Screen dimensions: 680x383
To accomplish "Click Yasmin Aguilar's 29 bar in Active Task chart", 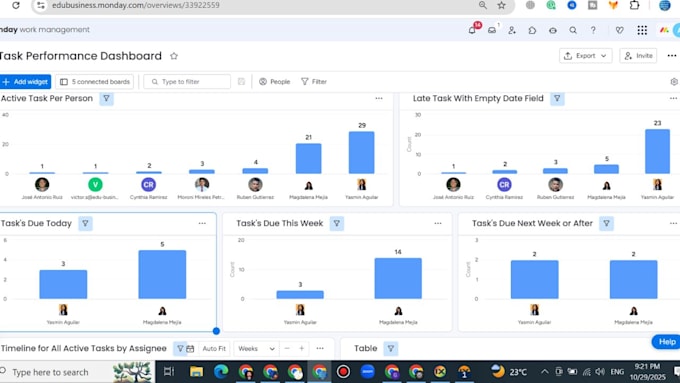I will [361, 153].
